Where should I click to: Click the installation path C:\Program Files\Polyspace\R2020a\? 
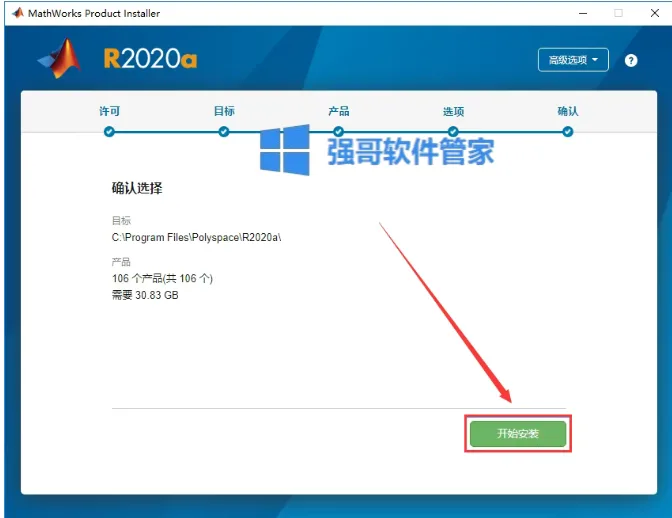[196, 237]
